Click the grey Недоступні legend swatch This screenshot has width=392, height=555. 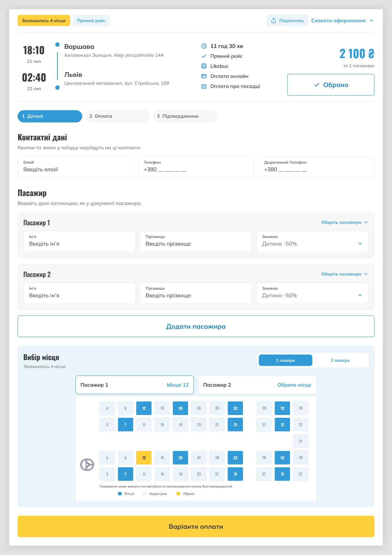[144, 494]
